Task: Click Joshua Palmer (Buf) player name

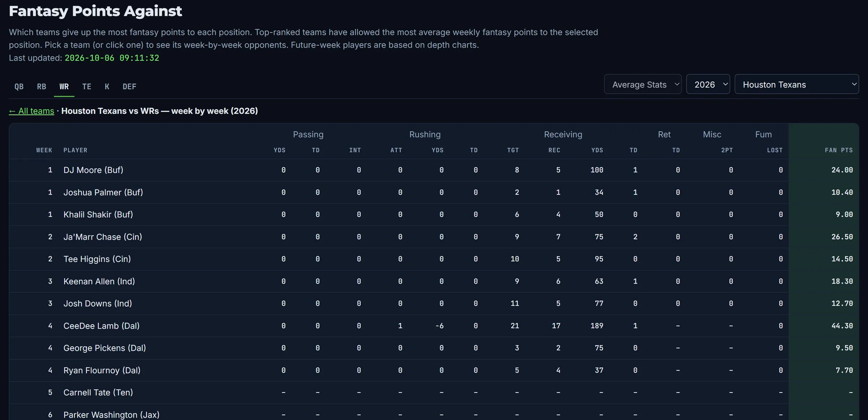Action: pyautogui.click(x=103, y=192)
